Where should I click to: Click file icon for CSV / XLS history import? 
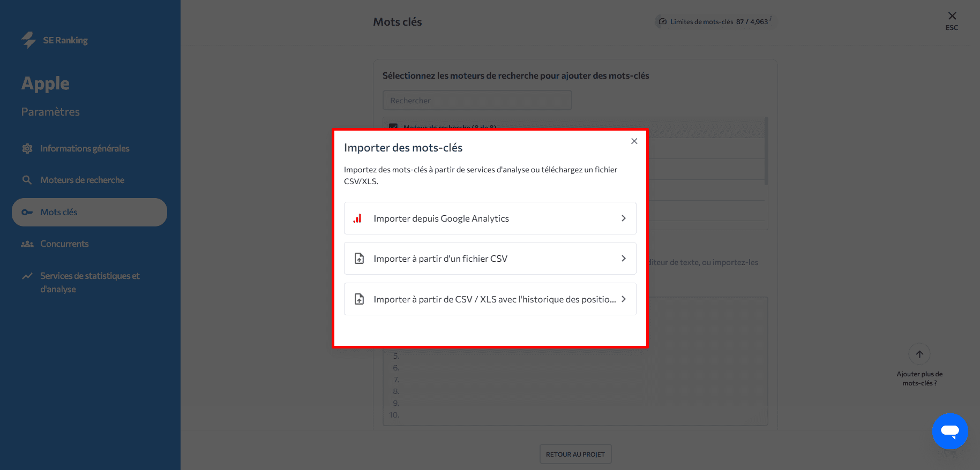359,299
